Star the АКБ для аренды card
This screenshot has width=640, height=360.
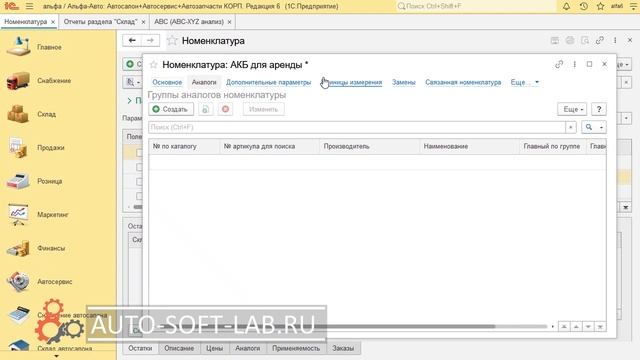153,64
